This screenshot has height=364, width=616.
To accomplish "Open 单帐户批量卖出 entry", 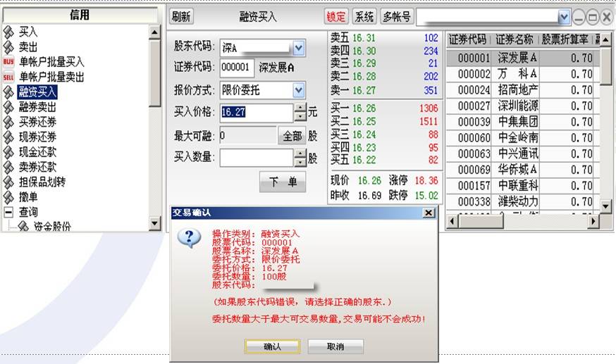I will (x=51, y=77).
